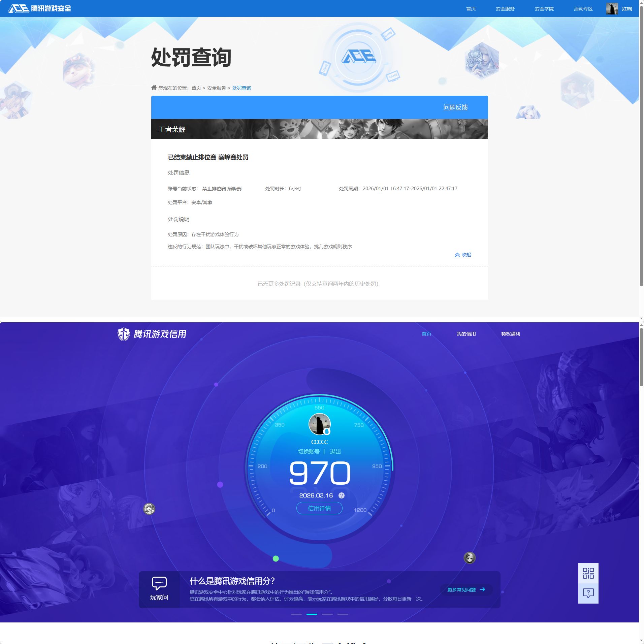Click 切换账号 to switch account
Viewport: 644px width, 644px height.
[x=309, y=452]
